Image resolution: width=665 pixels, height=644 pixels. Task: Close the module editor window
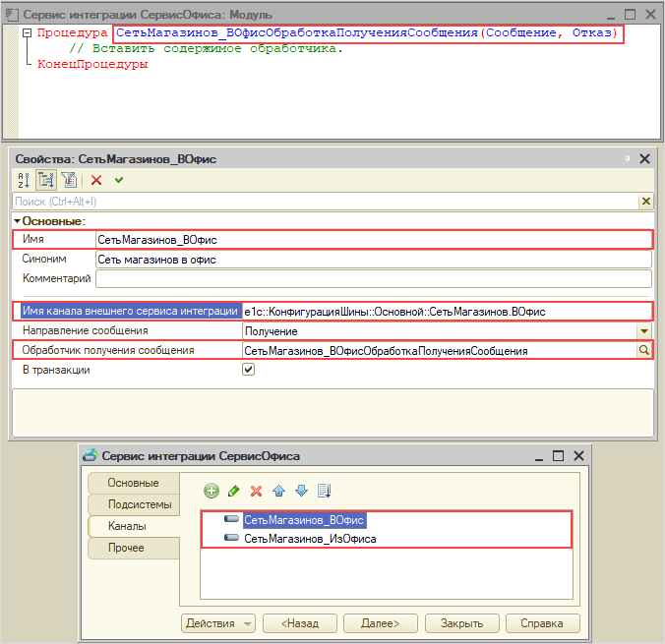tap(650, 15)
